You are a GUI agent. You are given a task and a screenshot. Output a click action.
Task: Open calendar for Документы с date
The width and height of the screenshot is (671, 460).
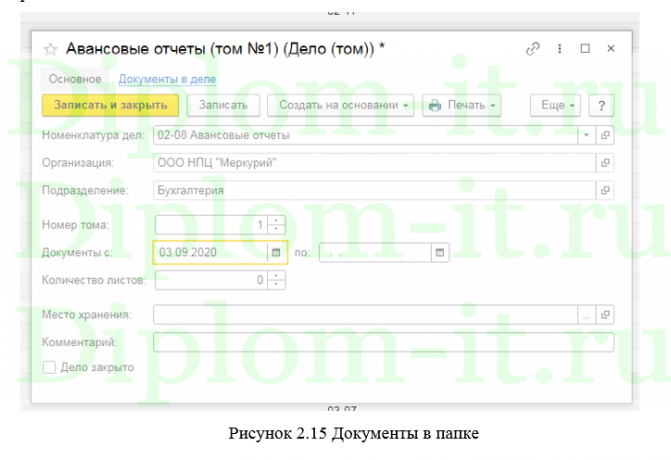pos(276,252)
